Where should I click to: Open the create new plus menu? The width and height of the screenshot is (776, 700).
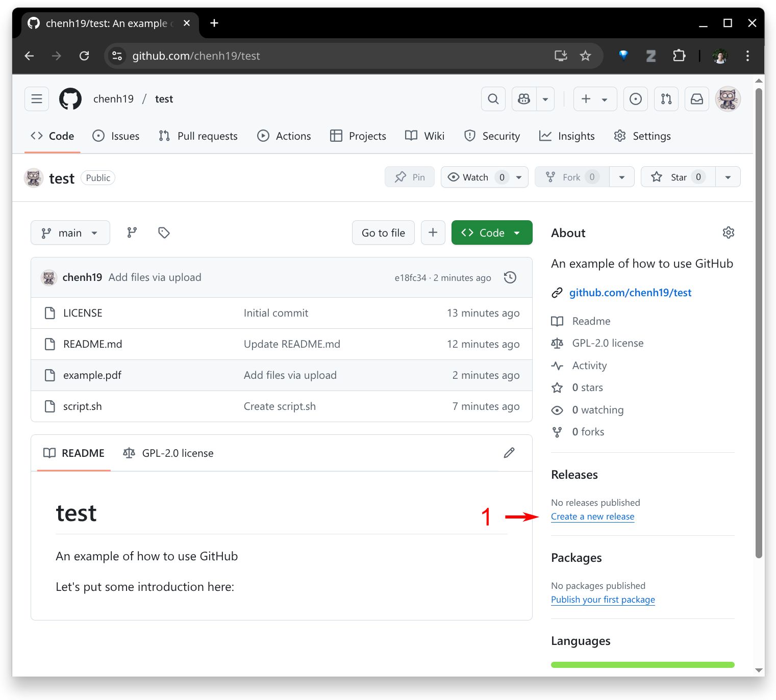click(595, 99)
